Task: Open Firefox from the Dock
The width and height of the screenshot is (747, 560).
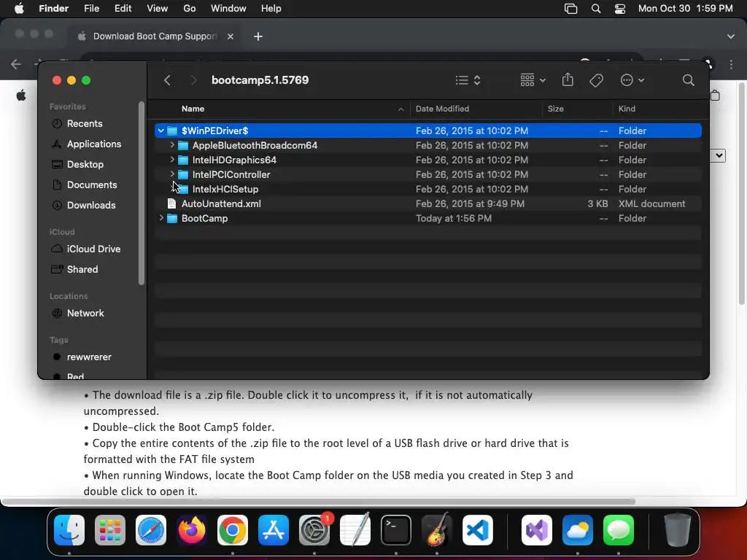Action: click(192, 530)
